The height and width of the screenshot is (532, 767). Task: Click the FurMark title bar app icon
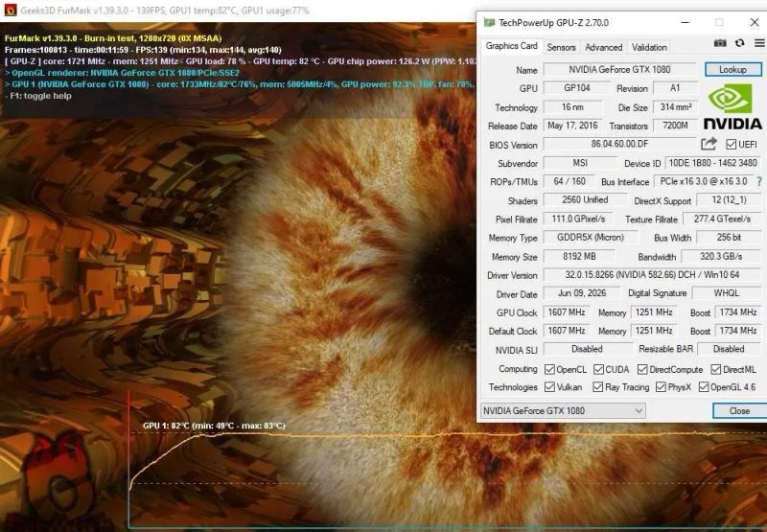pyautogui.click(x=11, y=10)
